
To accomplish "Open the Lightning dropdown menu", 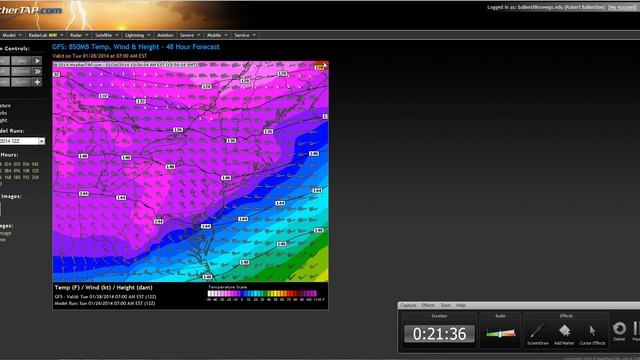I will click(138, 35).
